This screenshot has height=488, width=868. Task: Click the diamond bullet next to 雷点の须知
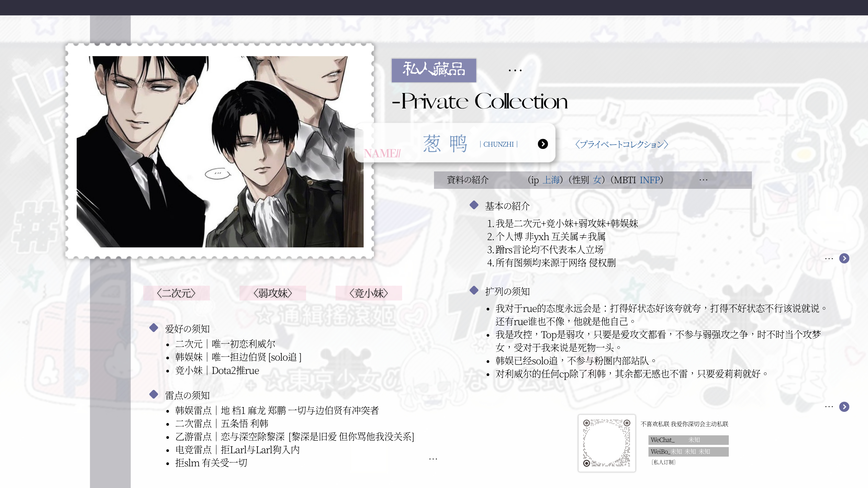[154, 394]
